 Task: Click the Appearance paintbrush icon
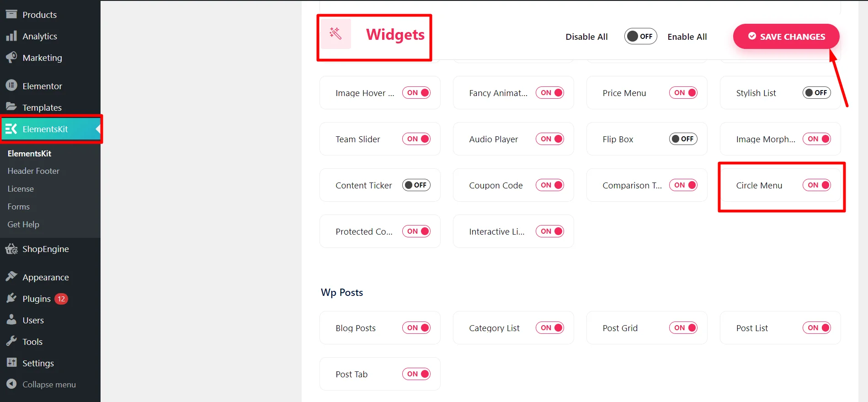11,277
